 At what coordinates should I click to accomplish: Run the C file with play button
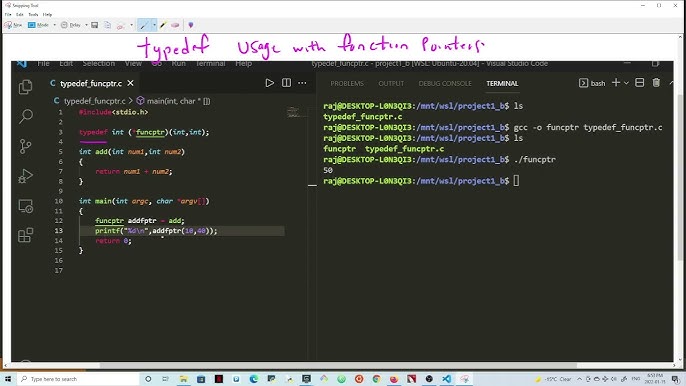(270, 83)
